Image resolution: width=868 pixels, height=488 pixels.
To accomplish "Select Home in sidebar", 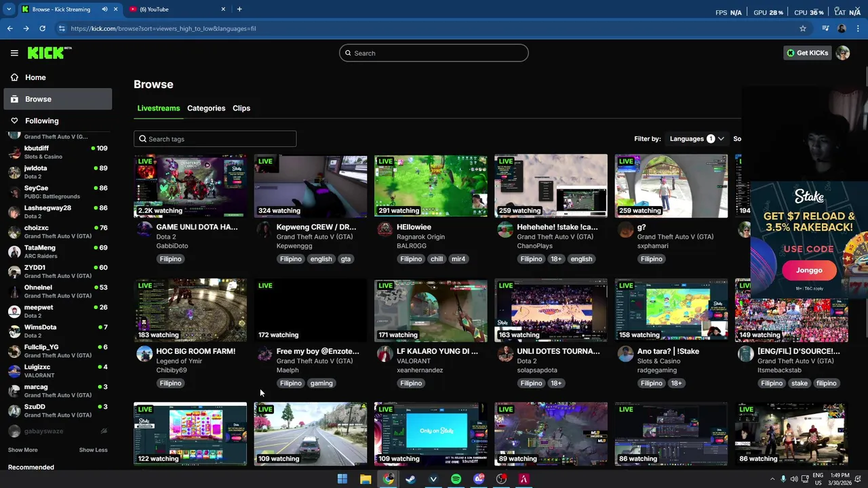I will (x=58, y=77).
